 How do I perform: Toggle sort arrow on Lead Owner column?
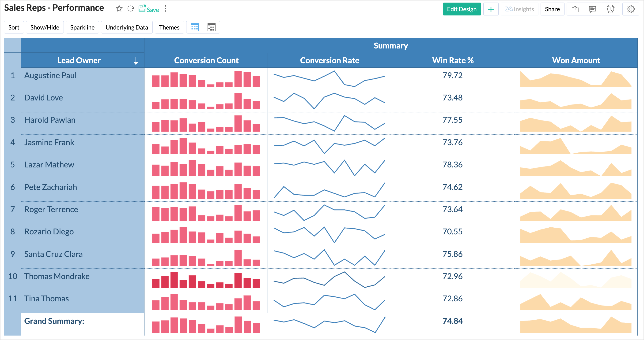pyautogui.click(x=136, y=60)
